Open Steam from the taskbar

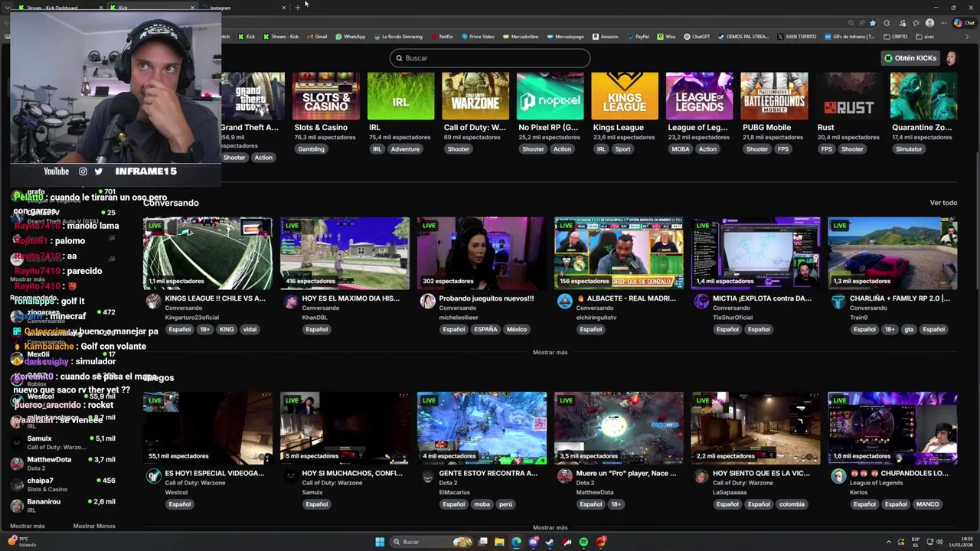tap(550, 542)
